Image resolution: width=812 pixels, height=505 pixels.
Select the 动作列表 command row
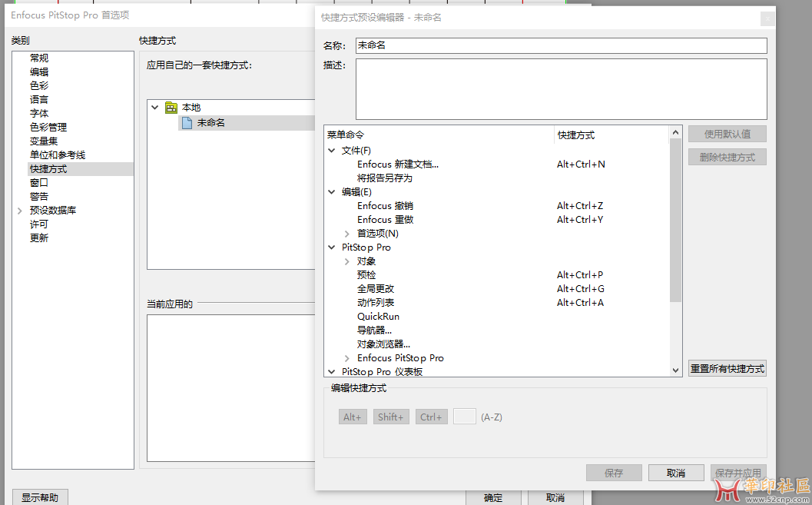tap(376, 303)
